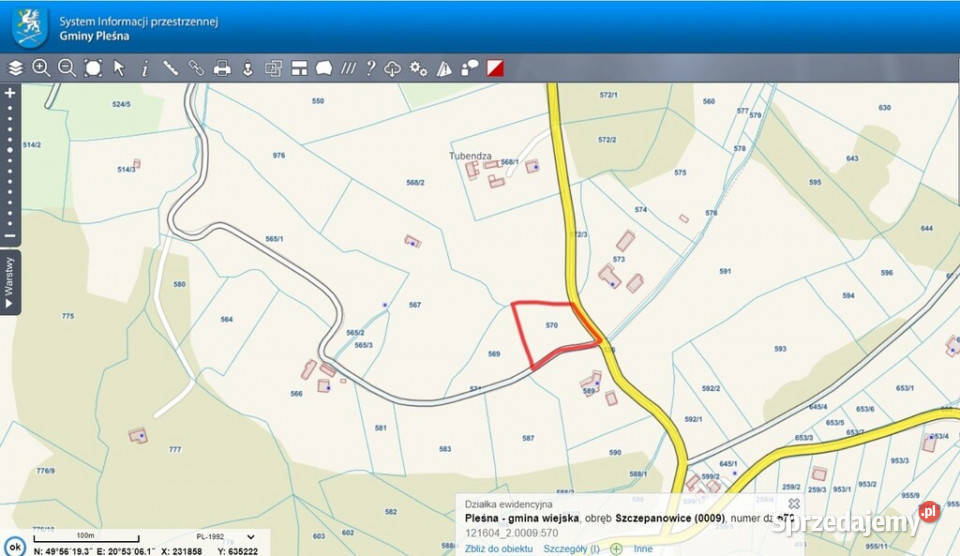Click parcel label 644
This screenshot has width=960, height=556.
pos(927,228)
